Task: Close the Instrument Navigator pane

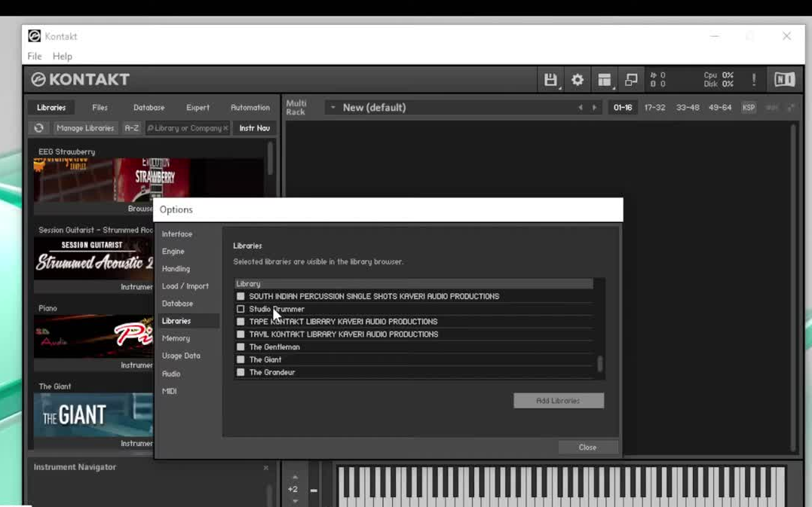Action: (x=265, y=468)
